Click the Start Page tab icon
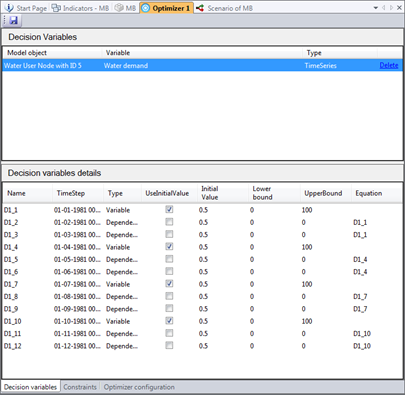The width and height of the screenshot is (405, 395). [9, 8]
